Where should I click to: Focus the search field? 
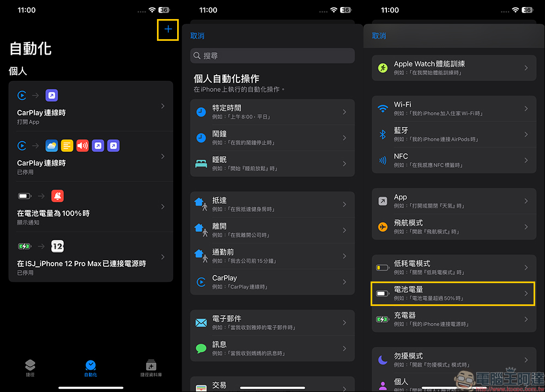tap(272, 56)
